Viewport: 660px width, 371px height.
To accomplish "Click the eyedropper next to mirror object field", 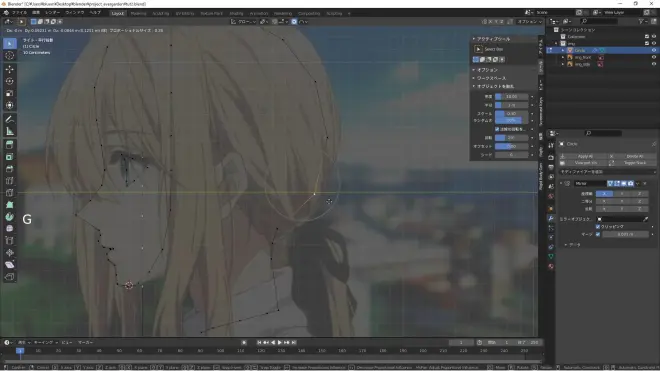I will [646, 219].
